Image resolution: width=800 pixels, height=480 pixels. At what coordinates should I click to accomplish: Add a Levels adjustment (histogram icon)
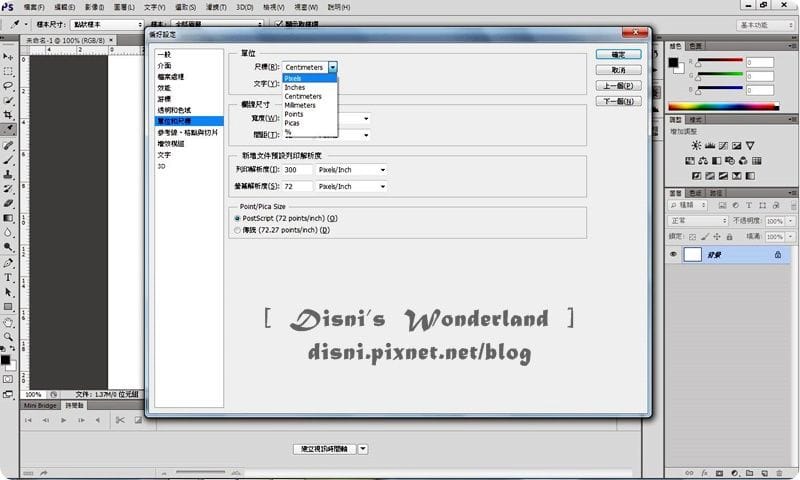tap(710, 146)
